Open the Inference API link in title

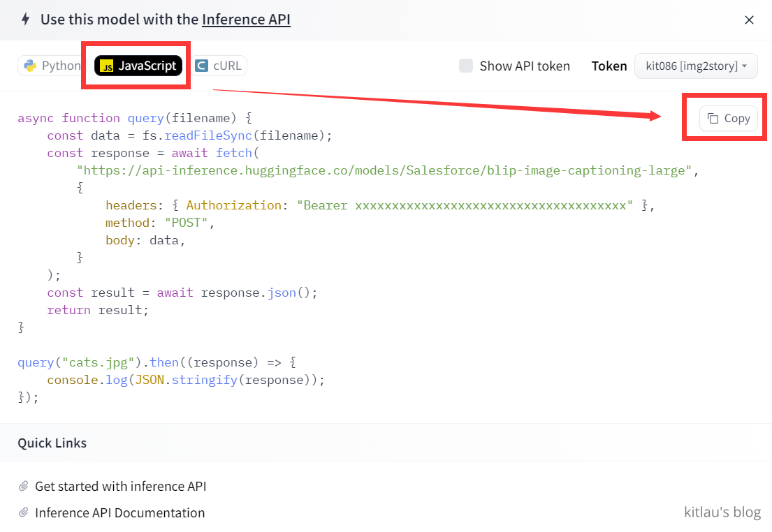click(246, 20)
